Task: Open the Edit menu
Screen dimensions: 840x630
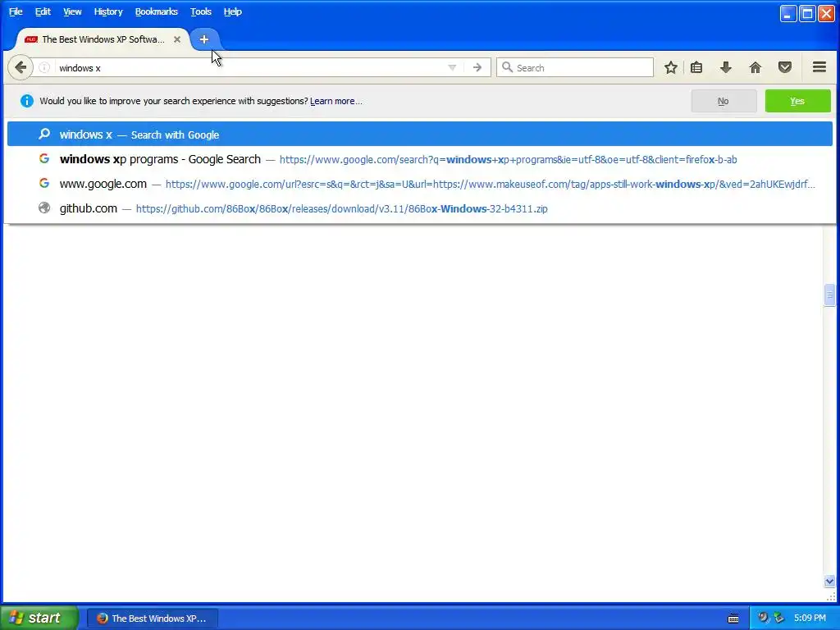Action: point(43,11)
